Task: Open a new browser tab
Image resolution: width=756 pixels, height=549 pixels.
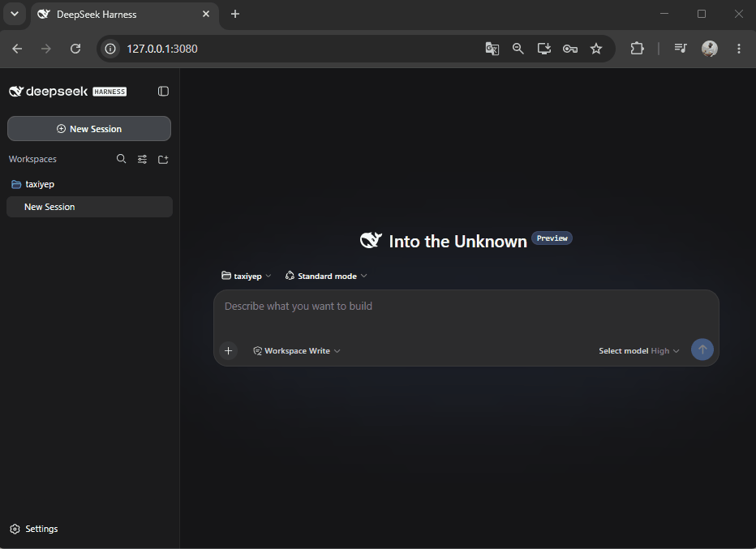Action: [x=235, y=14]
